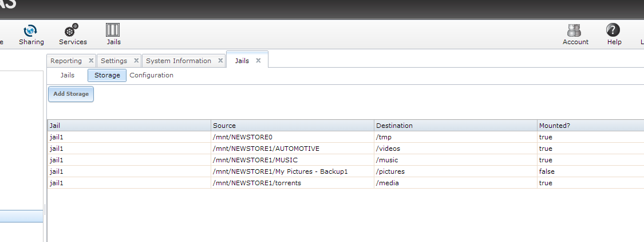Select the Configuration sub-tab
The width and height of the screenshot is (644, 242).
(x=151, y=75)
